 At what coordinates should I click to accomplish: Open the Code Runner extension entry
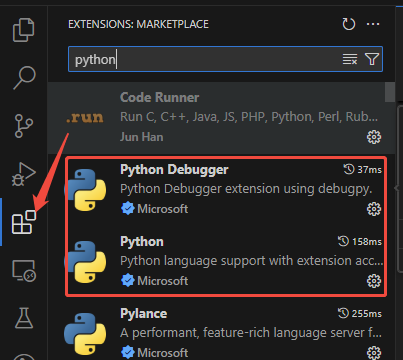point(221,117)
